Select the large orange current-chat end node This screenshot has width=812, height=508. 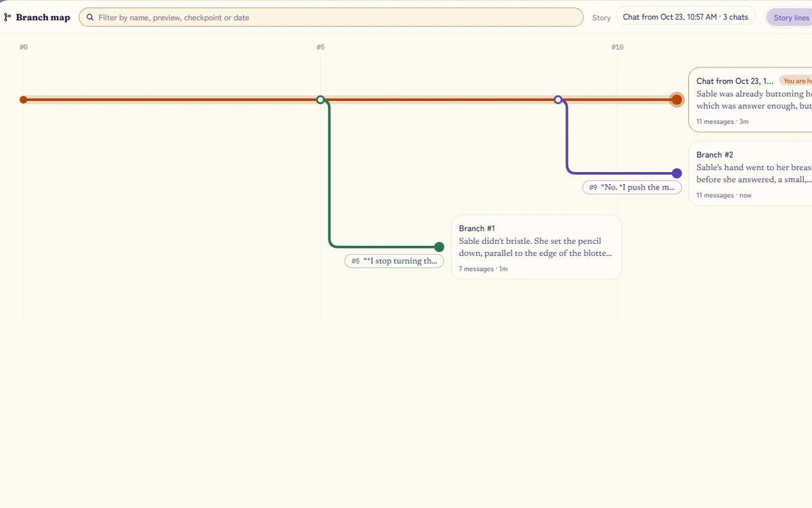(677, 100)
